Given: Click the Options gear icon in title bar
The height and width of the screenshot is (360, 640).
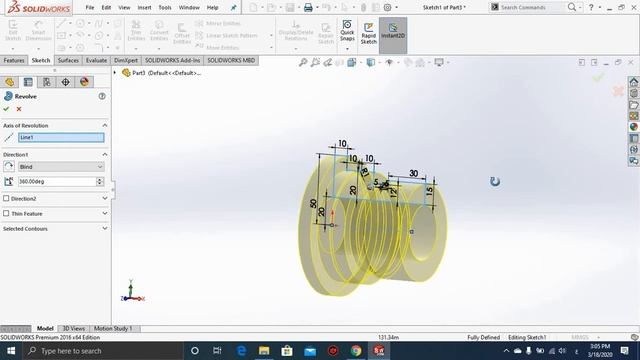Looking at the screenshot, I should click(387, 7).
